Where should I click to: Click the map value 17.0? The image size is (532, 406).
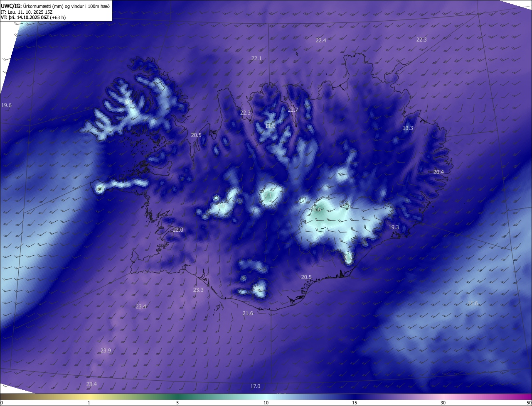[255, 386]
